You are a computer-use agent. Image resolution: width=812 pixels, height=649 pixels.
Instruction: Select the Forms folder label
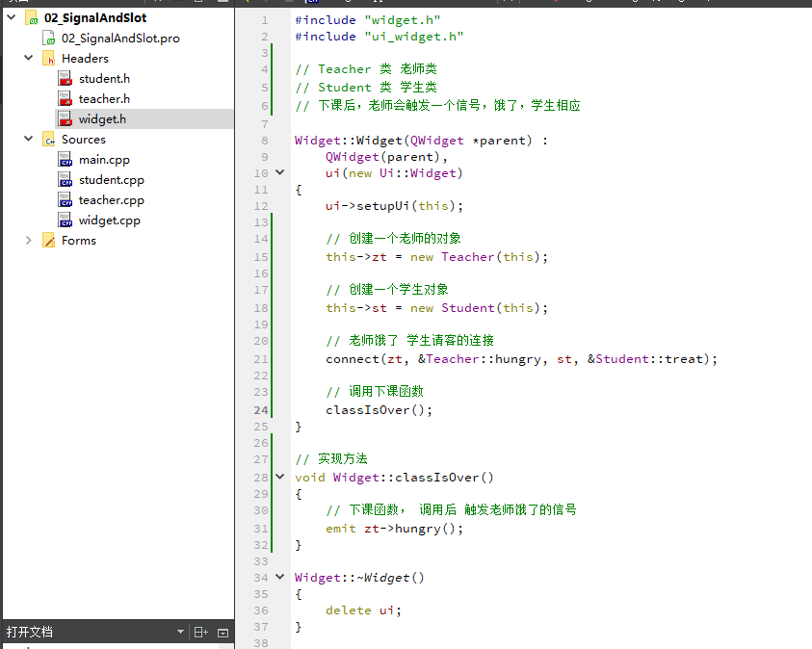pos(79,241)
